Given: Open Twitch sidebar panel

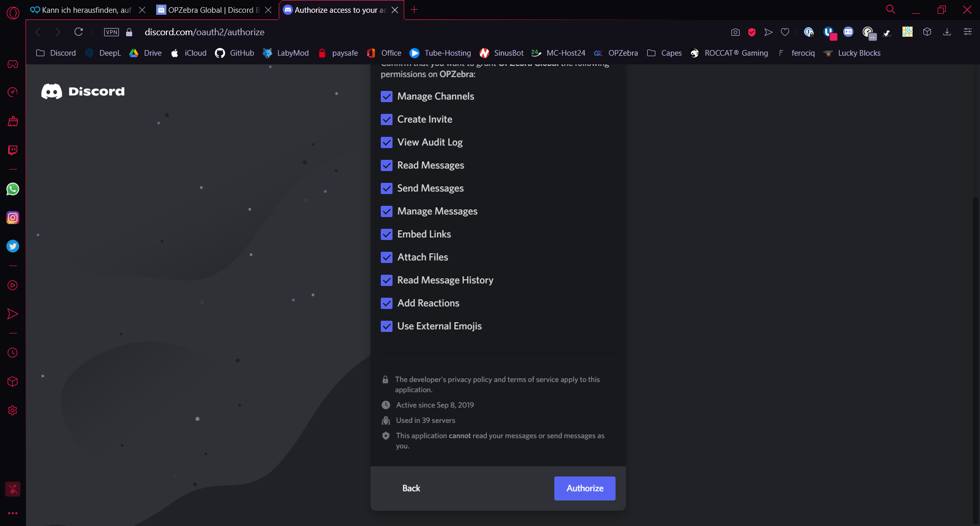Looking at the screenshot, I should pos(13,150).
